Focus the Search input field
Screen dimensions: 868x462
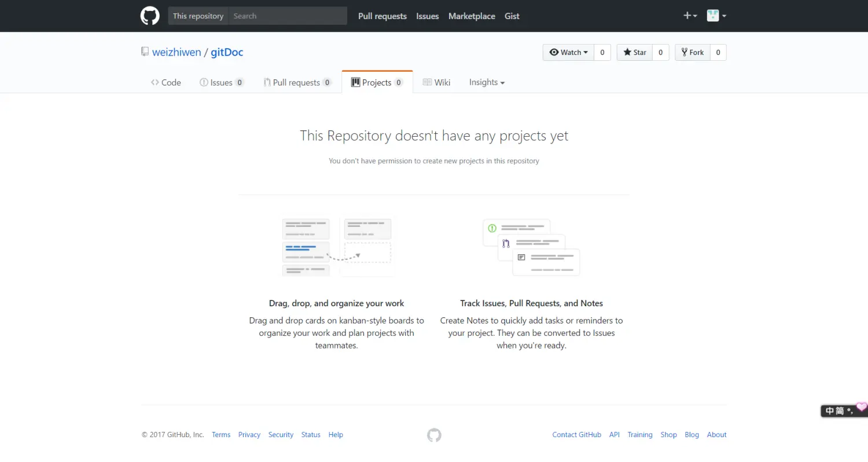(x=288, y=16)
